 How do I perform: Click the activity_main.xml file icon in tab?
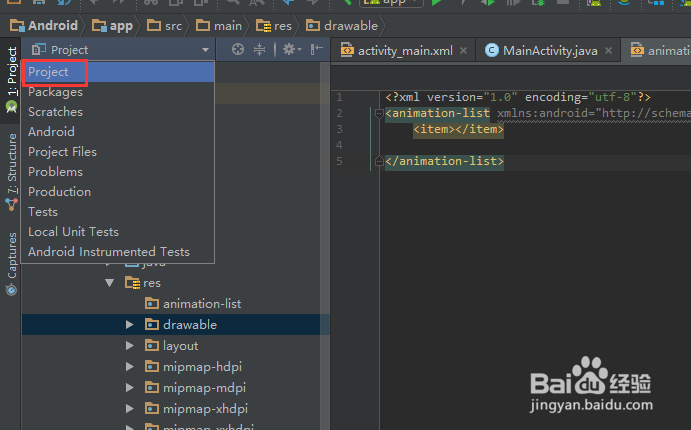[x=347, y=51]
